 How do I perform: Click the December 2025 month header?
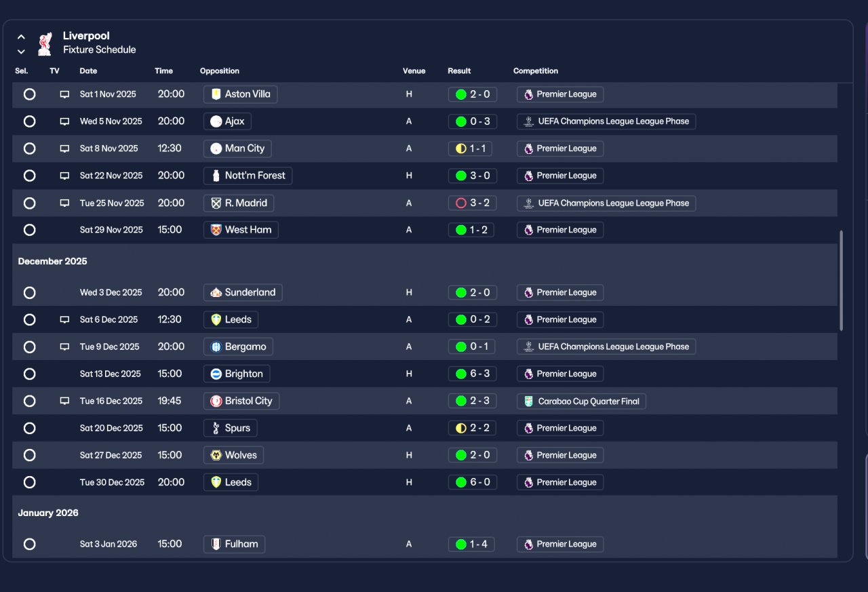pyautogui.click(x=52, y=261)
